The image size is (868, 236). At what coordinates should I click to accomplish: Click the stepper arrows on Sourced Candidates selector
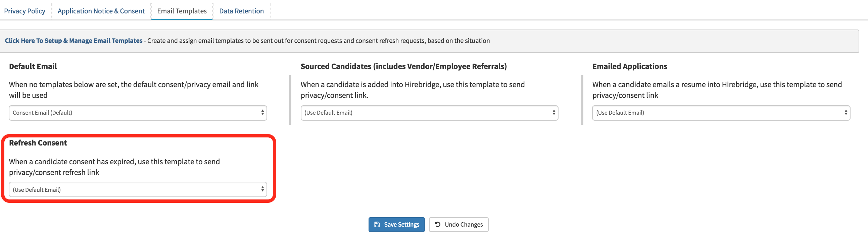pyautogui.click(x=553, y=113)
